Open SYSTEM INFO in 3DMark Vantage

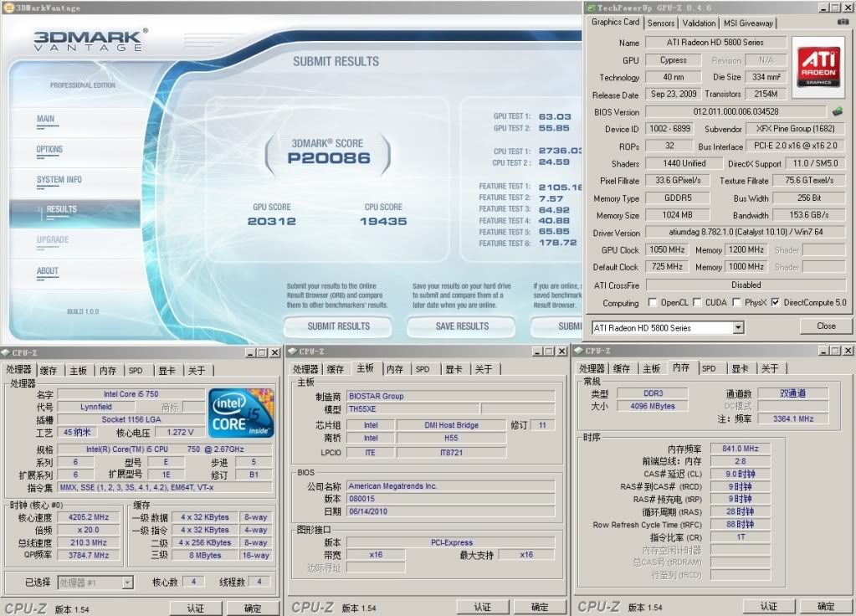tap(59, 180)
